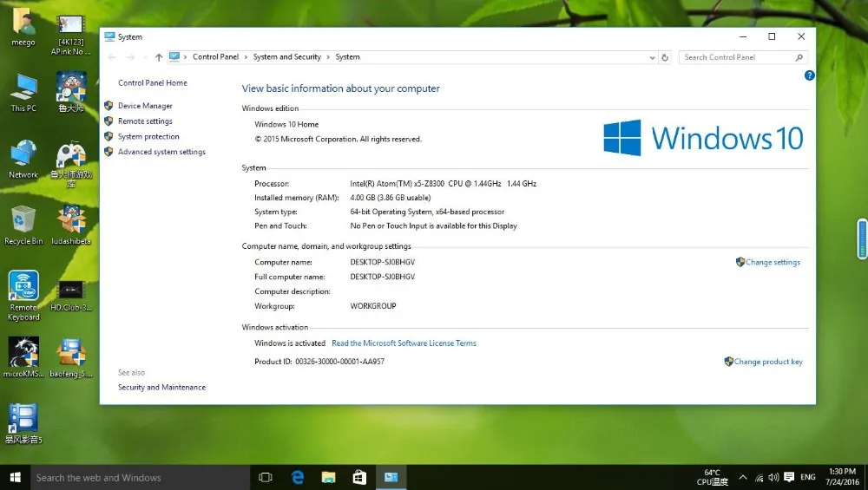The height and width of the screenshot is (490, 868).
Task: Click the search magnifier icon
Action: click(x=799, y=57)
